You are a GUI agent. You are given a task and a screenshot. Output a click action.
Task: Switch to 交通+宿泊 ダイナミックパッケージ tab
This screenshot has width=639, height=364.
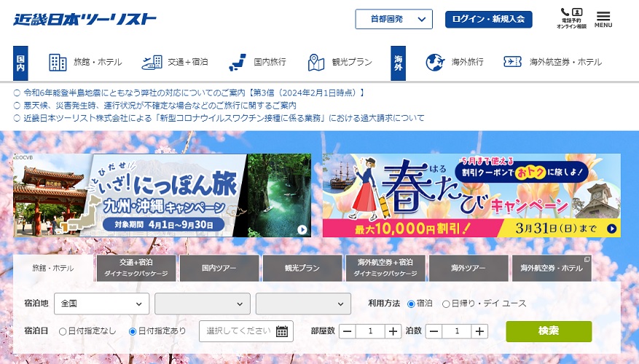(x=136, y=268)
